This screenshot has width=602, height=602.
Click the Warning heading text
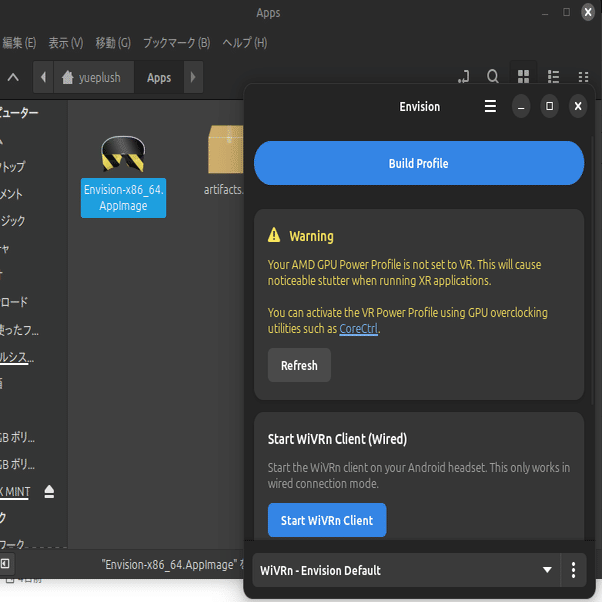coord(311,236)
